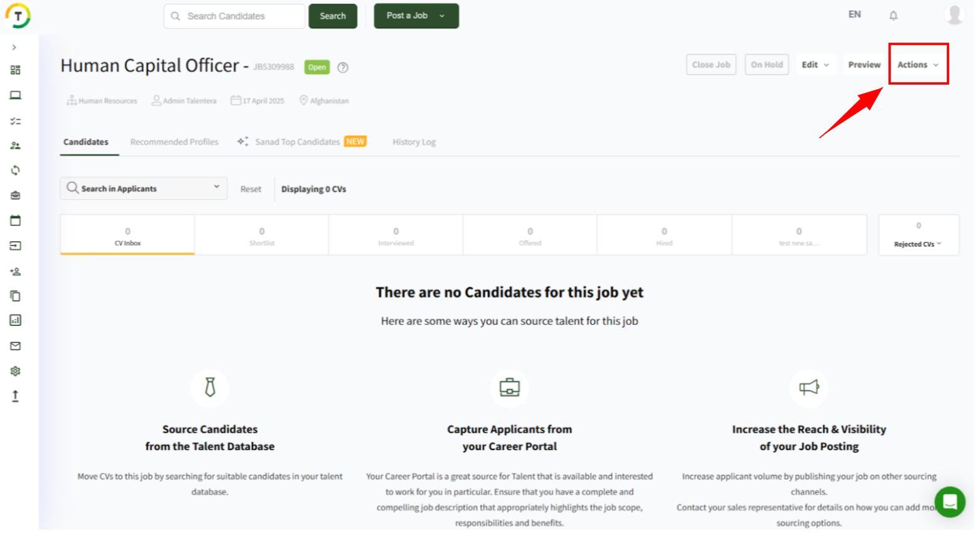Open the calendar icon in sidebar
This screenshot has width=980, height=534.
[x=15, y=220]
